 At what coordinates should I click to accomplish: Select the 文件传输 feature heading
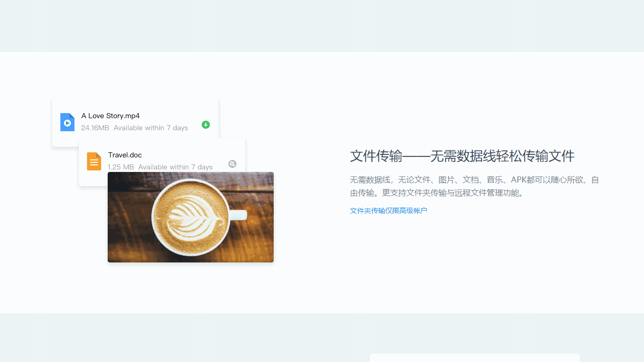(462, 156)
